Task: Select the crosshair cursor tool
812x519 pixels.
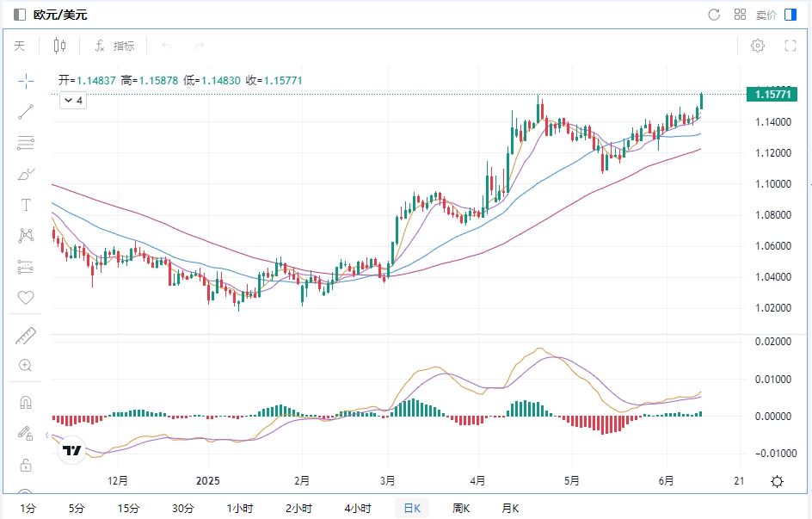Action: click(26, 81)
